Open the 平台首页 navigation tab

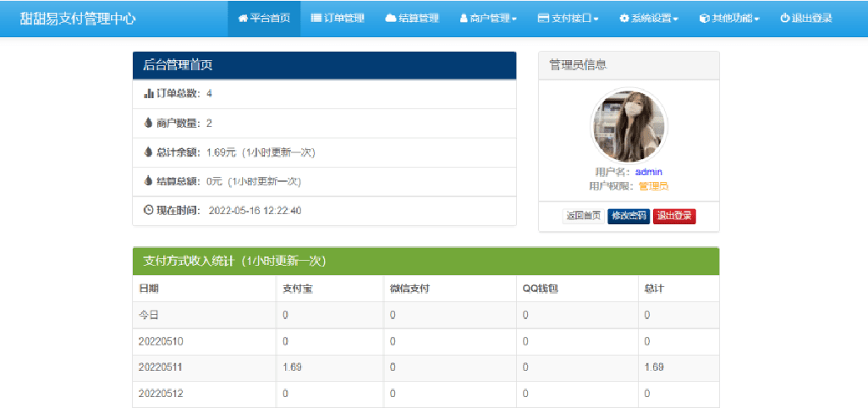264,19
